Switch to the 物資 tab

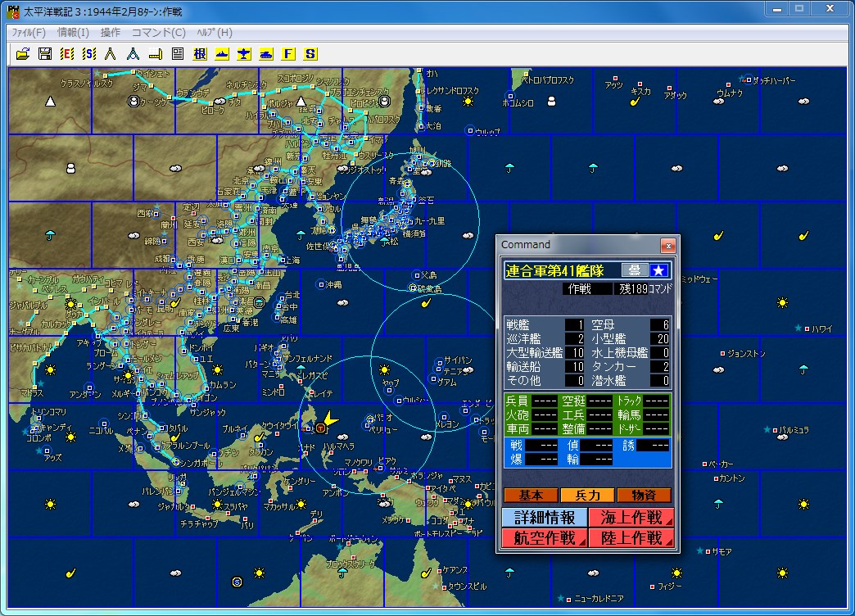(x=644, y=495)
